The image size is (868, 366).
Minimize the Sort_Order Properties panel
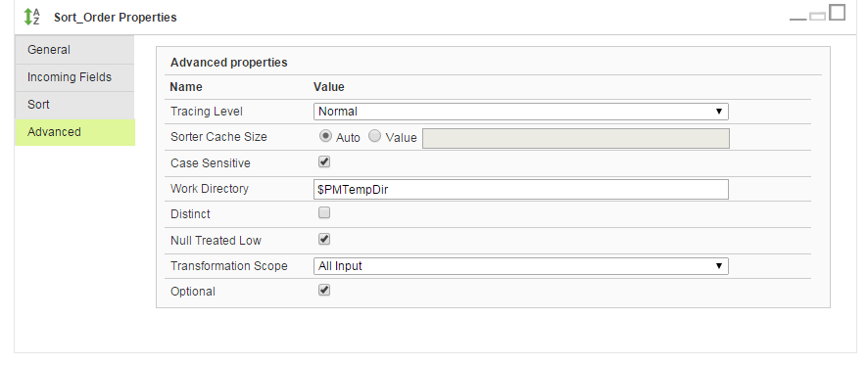[x=797, y=19]
